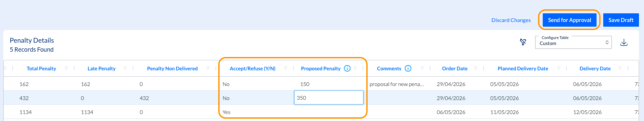
Task: Sort by Delivery Date header
Action: pyautogui.click(x=595, y=68)
